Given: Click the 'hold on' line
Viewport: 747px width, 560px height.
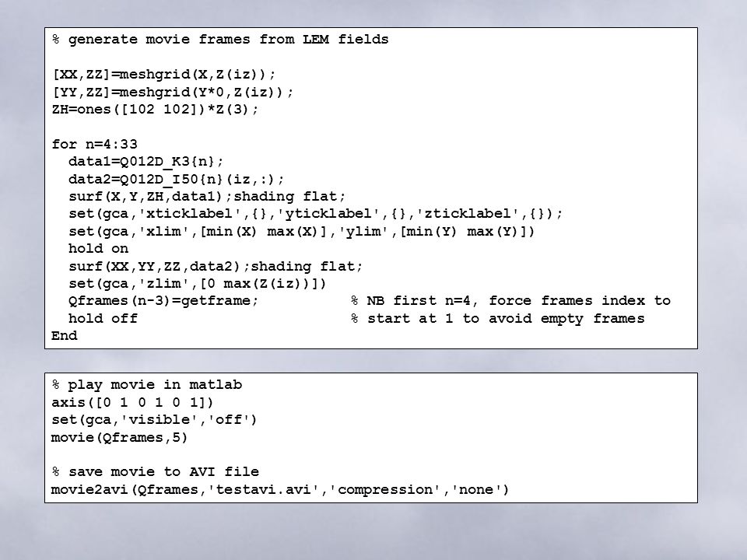Looking at the screenshot, I should [x=99, y=249].
